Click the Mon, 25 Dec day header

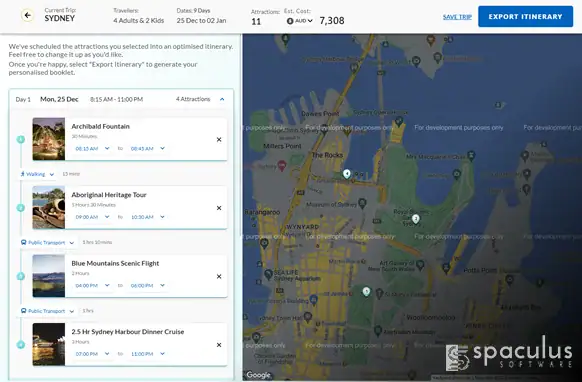point(59,99)
